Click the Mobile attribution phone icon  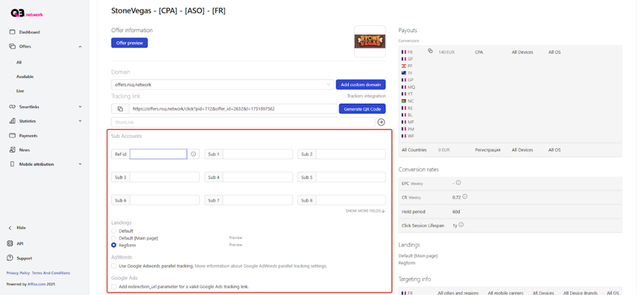pyautogui.click(x=12, y=164)
